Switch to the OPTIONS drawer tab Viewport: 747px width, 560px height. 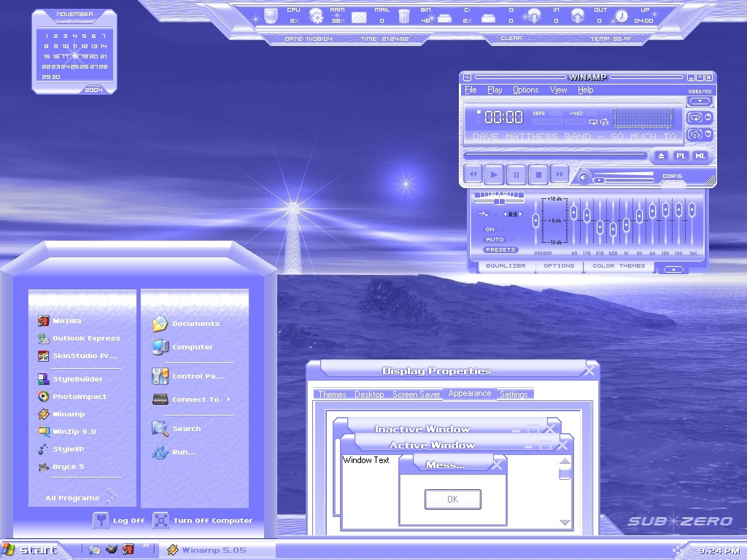click(559, 265)
